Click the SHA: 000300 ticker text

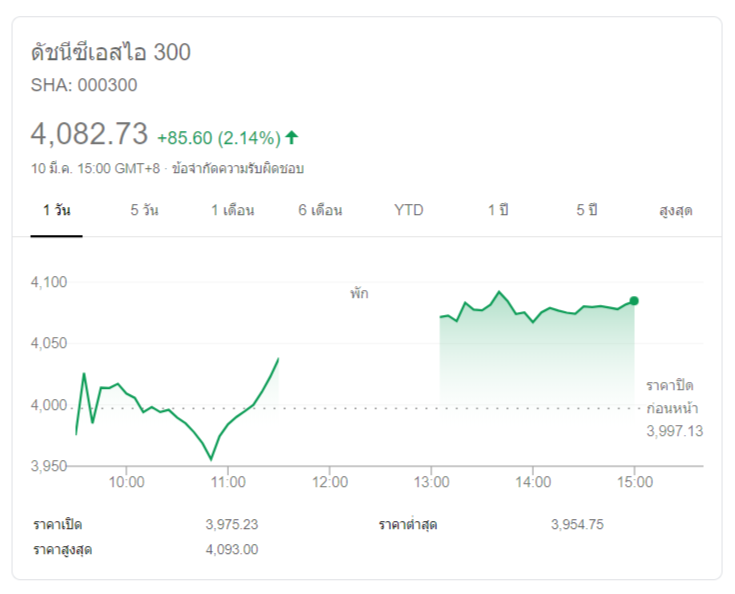(x=84, y=85)
